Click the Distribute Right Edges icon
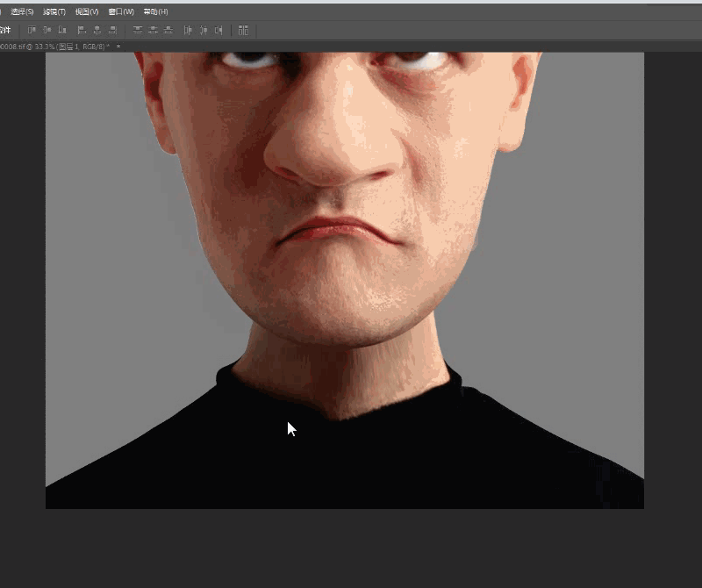Screen dimensions: 702x588 pos(218,30)
